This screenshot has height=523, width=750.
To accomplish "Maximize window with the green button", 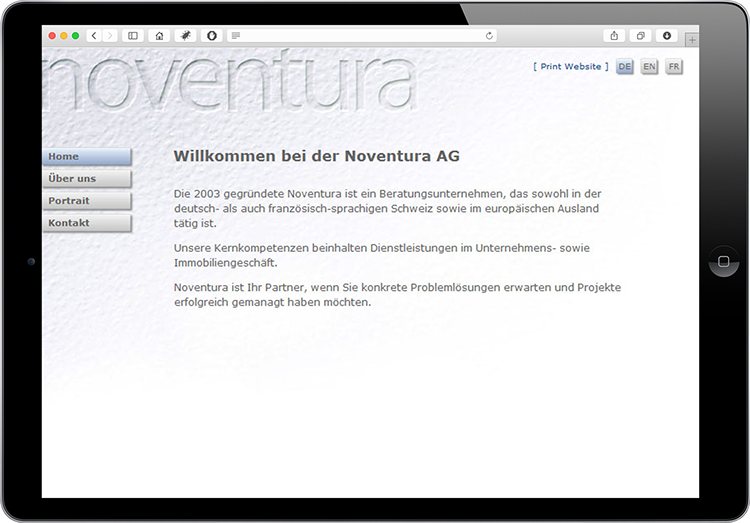I will point(75,36).
